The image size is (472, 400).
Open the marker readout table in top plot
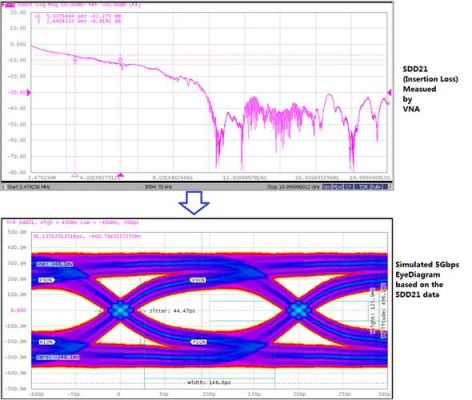pyautogui.click(x=78, y=19)
